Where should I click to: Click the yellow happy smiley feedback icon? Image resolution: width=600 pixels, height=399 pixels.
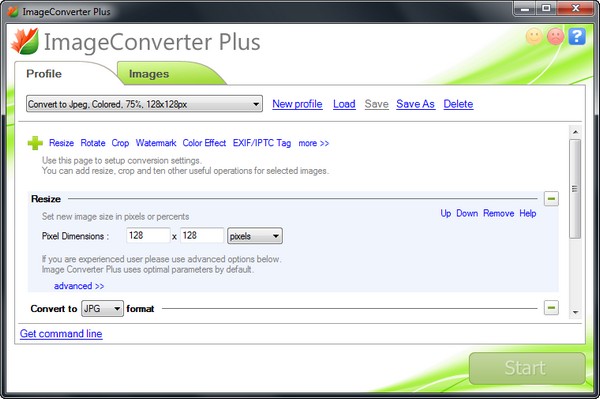point(534,36)
